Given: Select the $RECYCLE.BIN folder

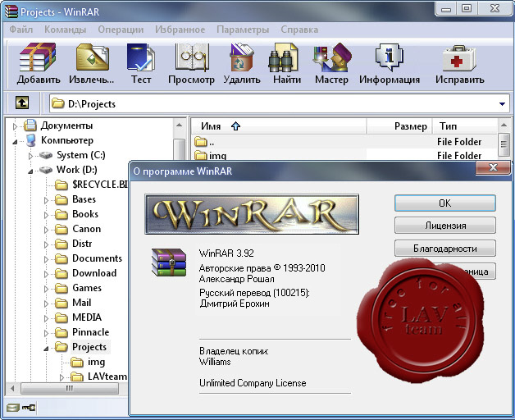Looking at the screenshot, I should pos(100,185).
